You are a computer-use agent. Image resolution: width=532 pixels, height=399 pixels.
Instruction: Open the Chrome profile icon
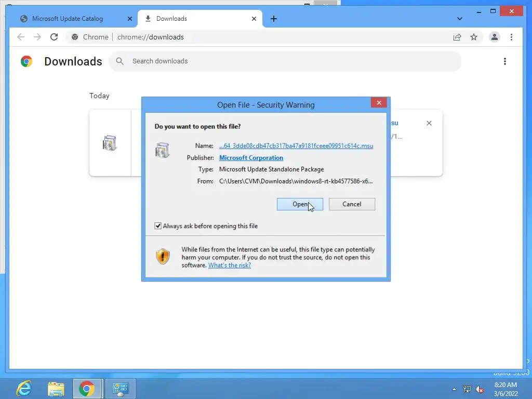coord(495,37)
